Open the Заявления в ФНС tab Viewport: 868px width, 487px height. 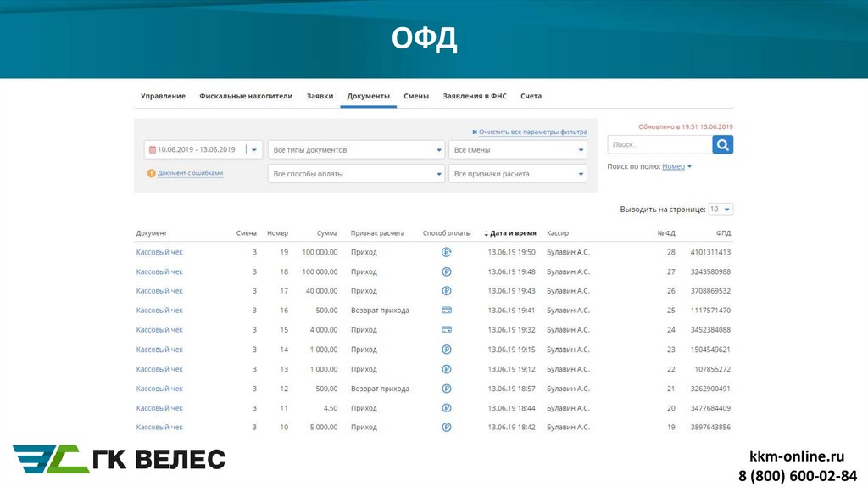coord(474,97)
